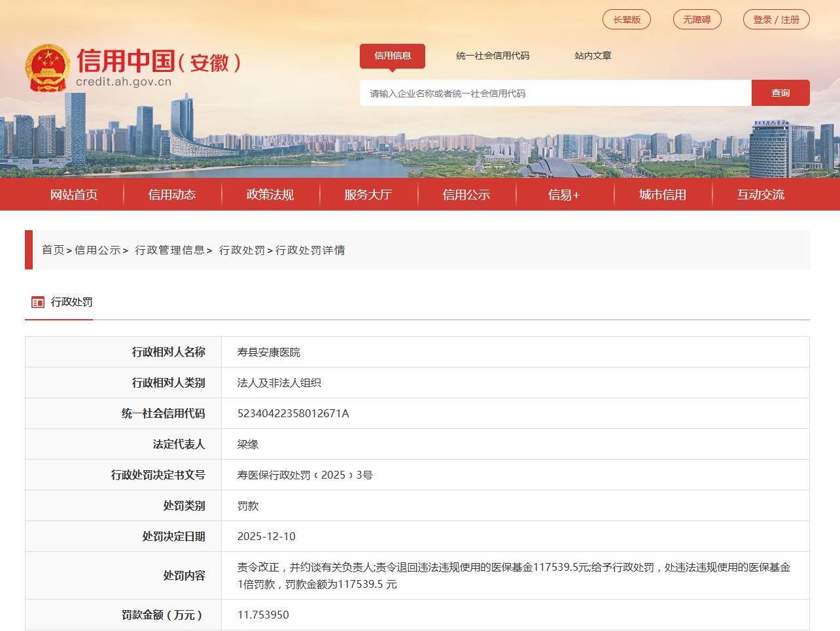Switch to the 站内文章 tab
Viewport: 840px width, 631px height.
coord(591,56)
